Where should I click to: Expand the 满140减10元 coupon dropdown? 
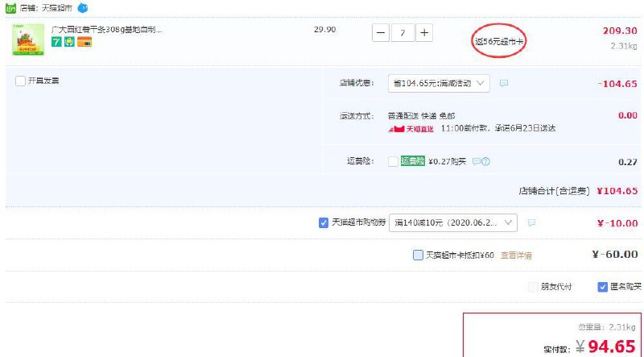click(x=452, y=222)
